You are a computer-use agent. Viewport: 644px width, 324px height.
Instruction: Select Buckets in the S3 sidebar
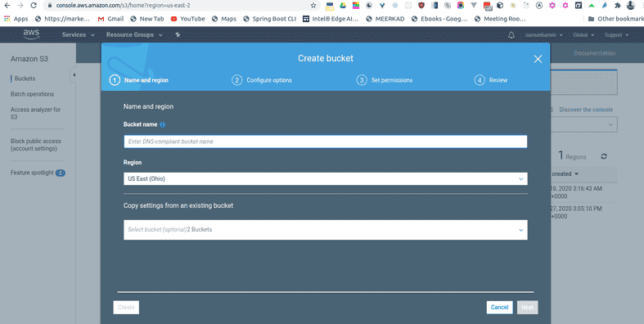click(25, 79)
